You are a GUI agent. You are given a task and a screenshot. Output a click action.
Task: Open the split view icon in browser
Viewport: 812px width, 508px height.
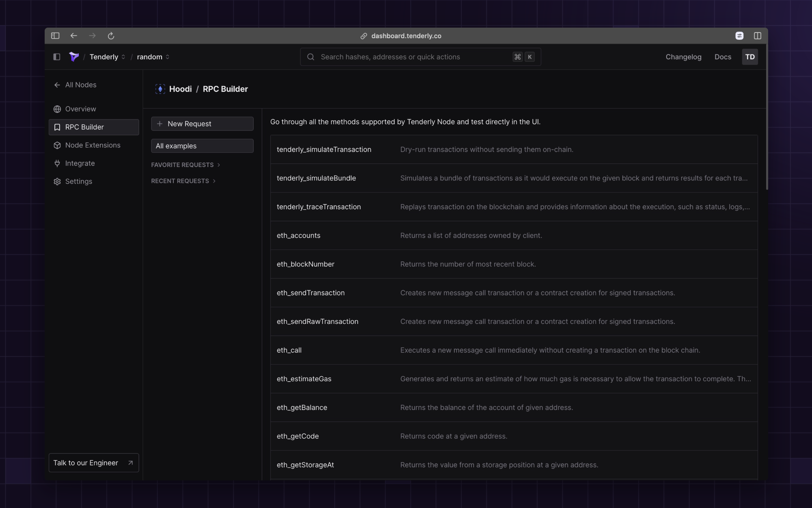757,36
